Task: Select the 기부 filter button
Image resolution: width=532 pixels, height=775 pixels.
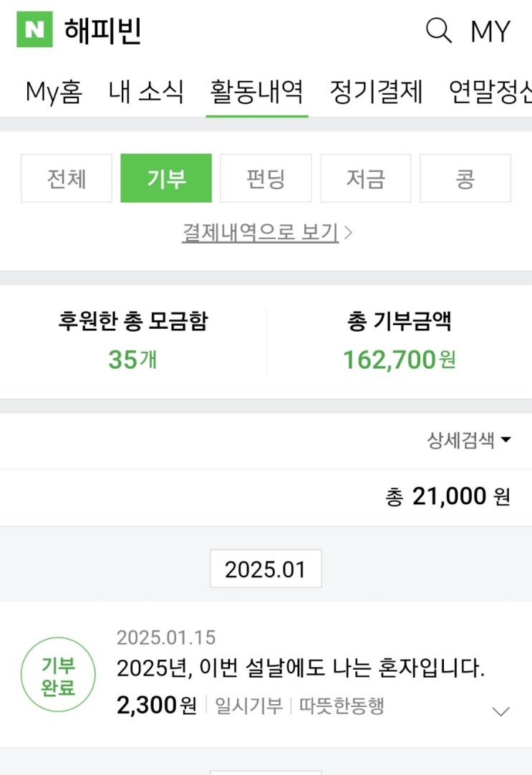Action: (x=166, y=178)
